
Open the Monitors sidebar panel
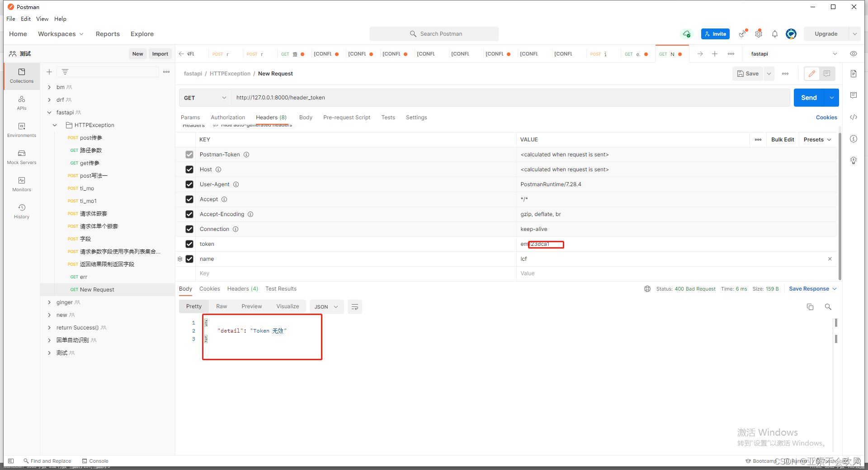pos(22,184)
